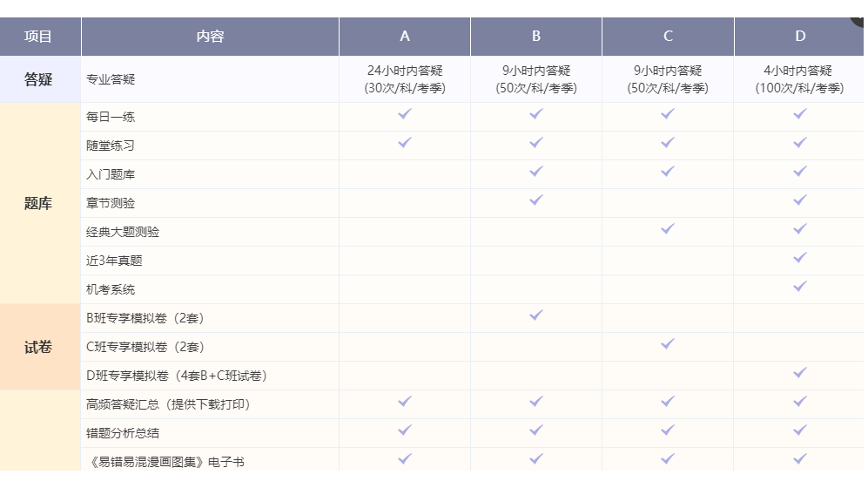This screenshot has height=488, width=868.
Task: Click the D班专享模拟卷 checkmark in column D
Action: [799, 373]
